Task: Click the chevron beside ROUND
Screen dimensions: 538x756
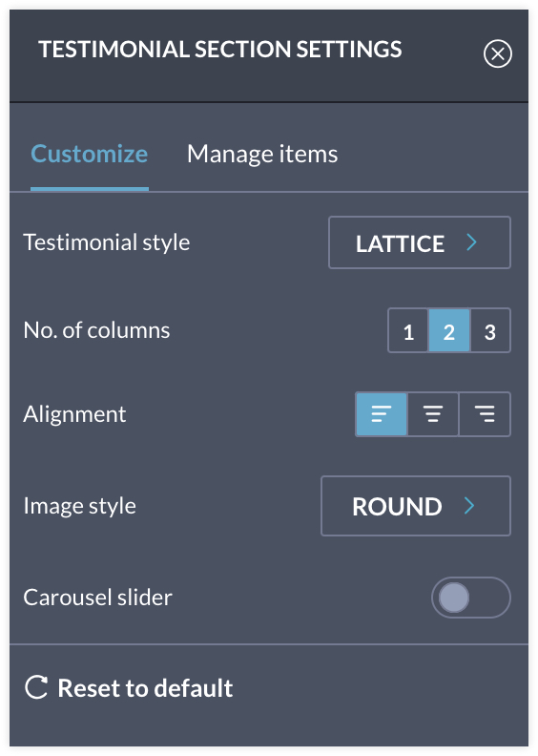Action: [x=469, y=506]
